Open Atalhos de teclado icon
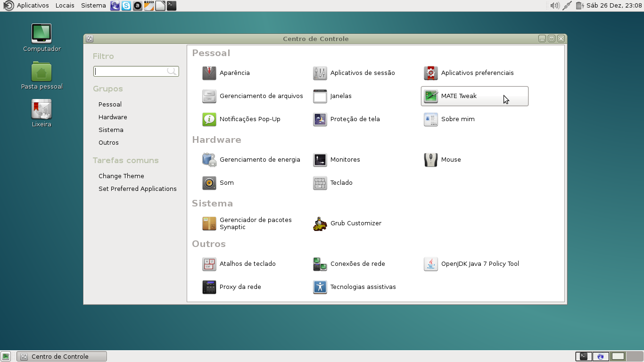 [x=209, y=264]
